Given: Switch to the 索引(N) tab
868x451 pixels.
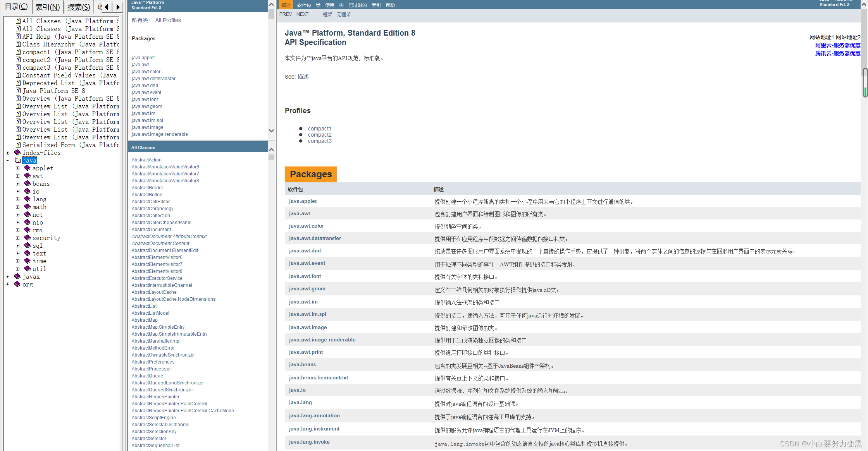Looking at the screenshot, I should pyautogui.click(x=47, y=7).
